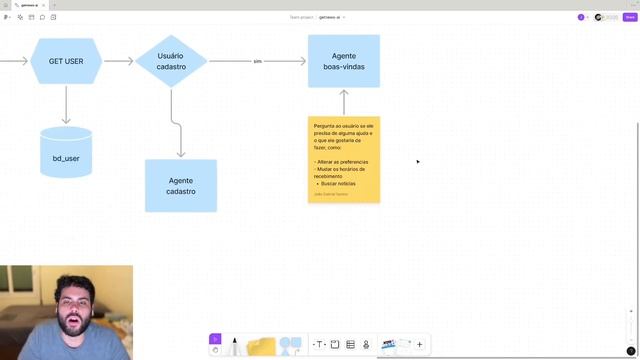Click the webcam video overlay

(66, 313)
